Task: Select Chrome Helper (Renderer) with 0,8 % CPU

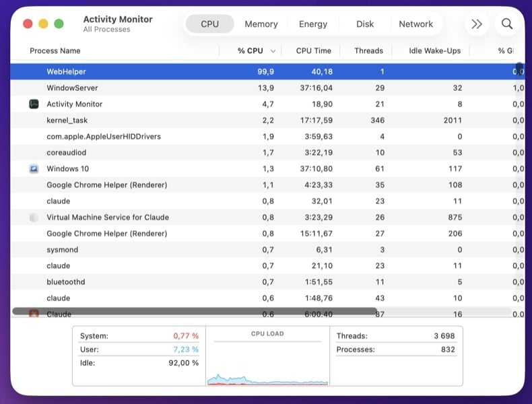Action: 107,234
